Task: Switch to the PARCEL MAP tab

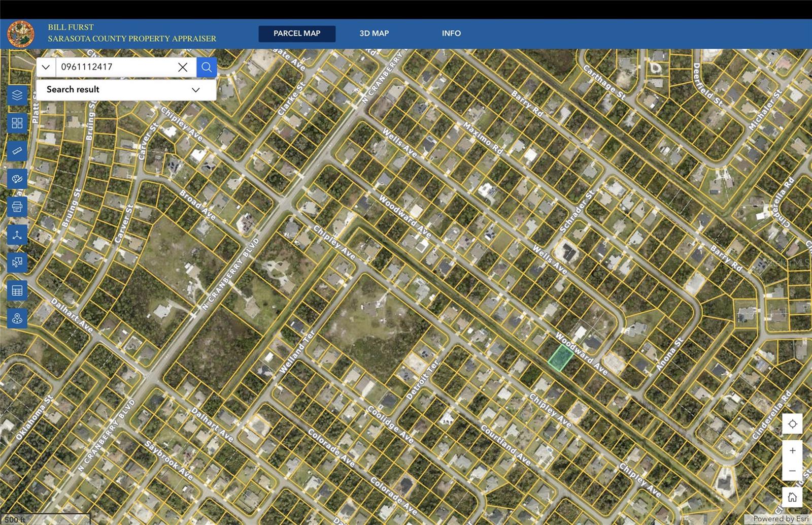Action: [x=297, y=34]
